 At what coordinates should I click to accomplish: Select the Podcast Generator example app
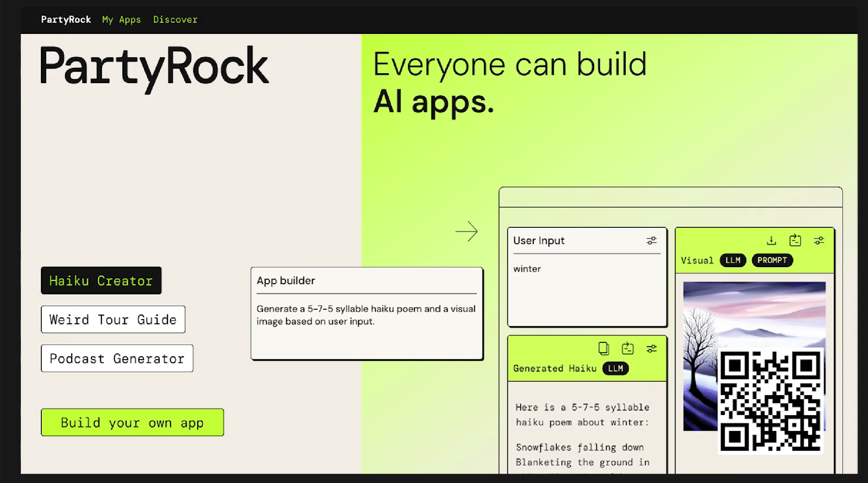[117, 359]
